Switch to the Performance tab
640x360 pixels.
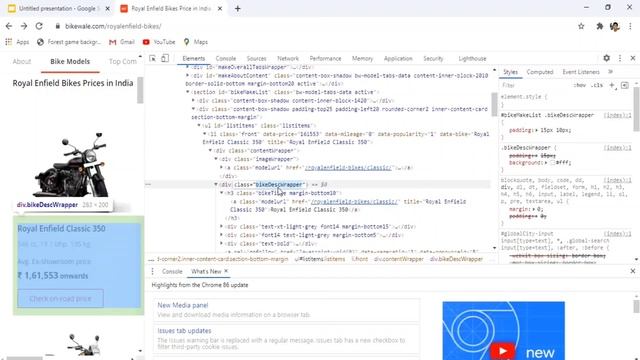click(x=325, y=59)
